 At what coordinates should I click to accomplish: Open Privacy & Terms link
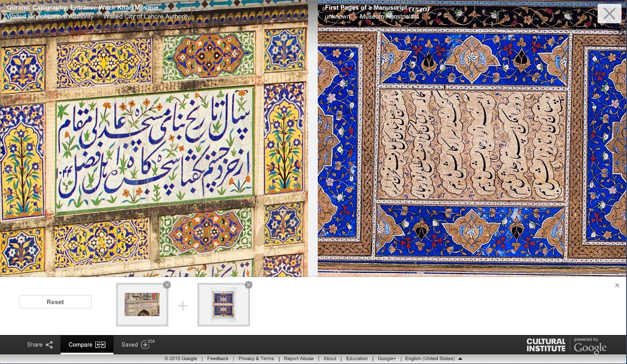pyautogui.click(x=256, y=359)
